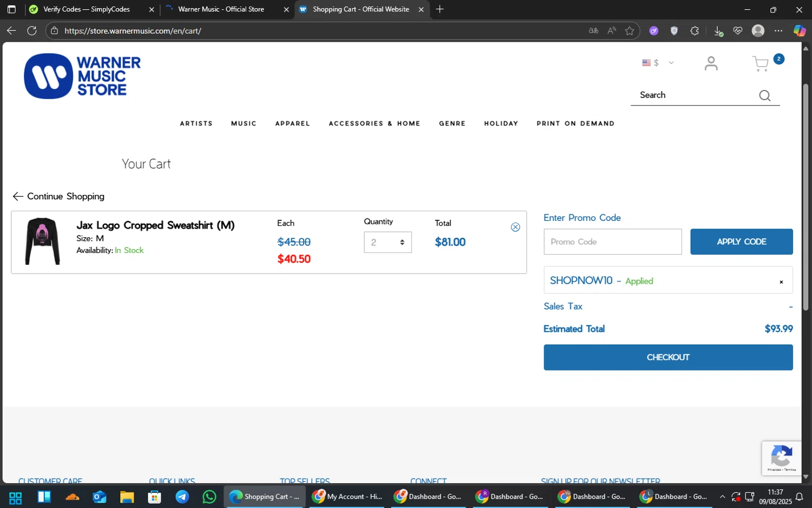Open File Explorer from the taskbar
The width and height of the screenshot is (812, 508).
[127, 497]
